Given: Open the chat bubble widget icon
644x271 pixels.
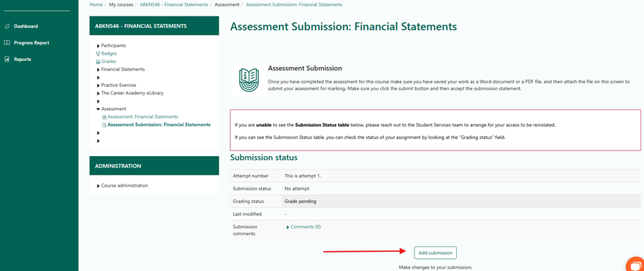Looking at the screenshot, I should (635, 264).
